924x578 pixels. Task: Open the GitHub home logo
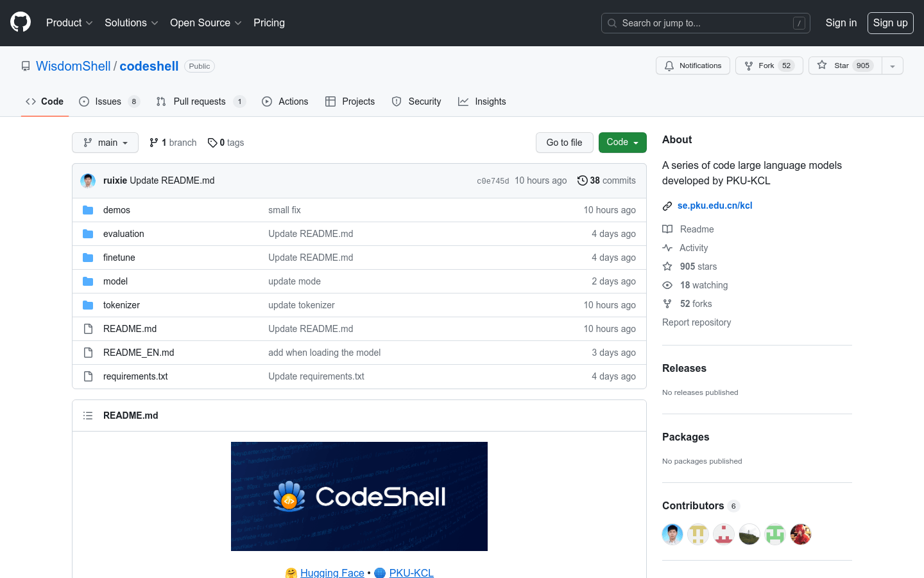[20, 22]
